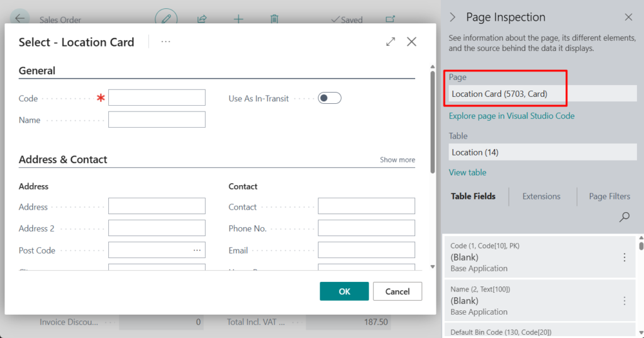644x338 pixels.
Task: Close the Select - Location Card dialog
Action: click(411, 42)
